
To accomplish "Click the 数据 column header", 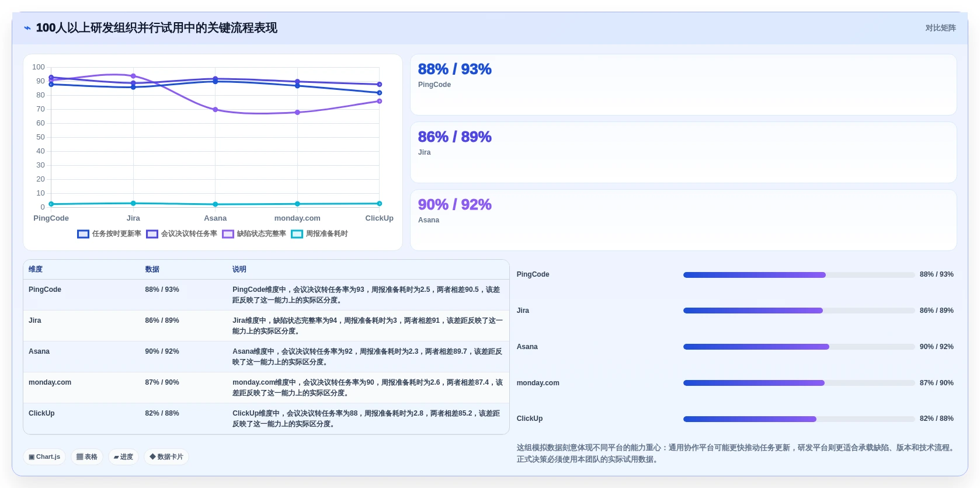I will tap(152, 269).
